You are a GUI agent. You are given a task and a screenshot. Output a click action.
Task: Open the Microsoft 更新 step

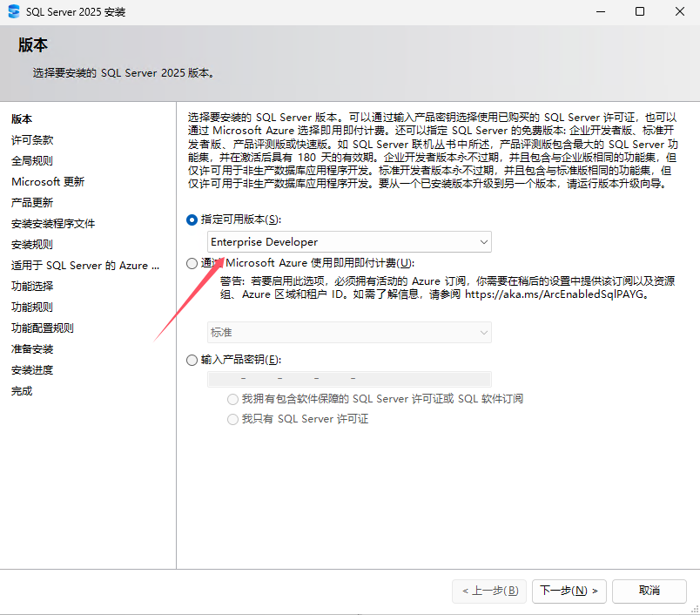[x=48, y=181]
